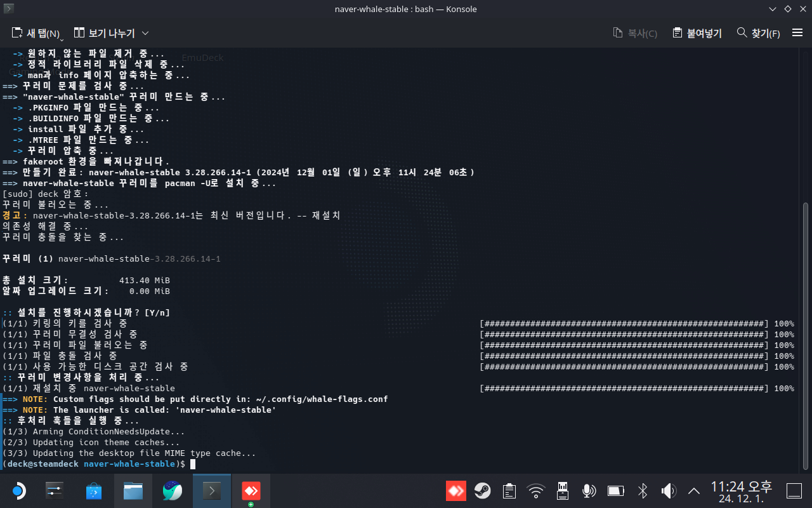Click the '(2/3) Updating icon theme caches...' line
The height and width of the screenshot is (508, 812).
(x=91, y=443)
